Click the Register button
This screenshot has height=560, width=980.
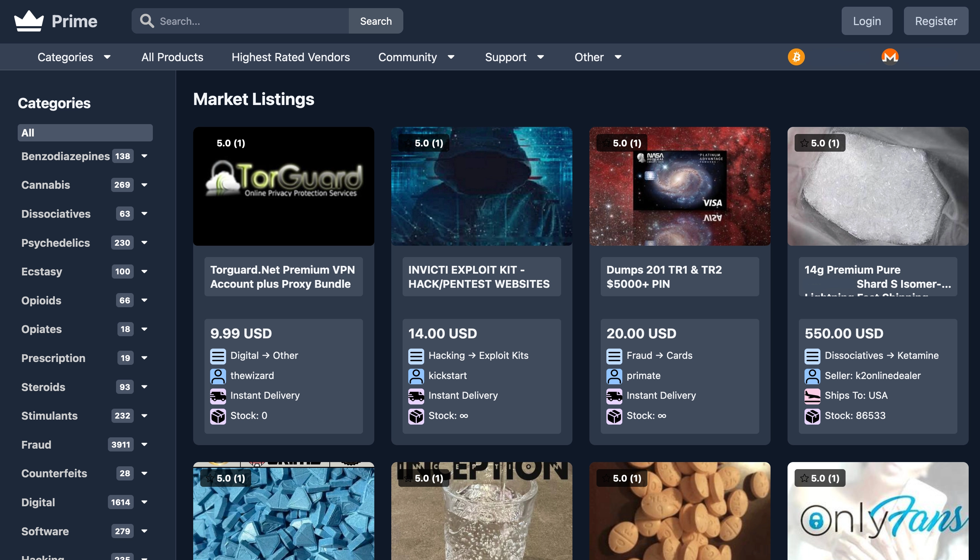click(x=936, y=21)
